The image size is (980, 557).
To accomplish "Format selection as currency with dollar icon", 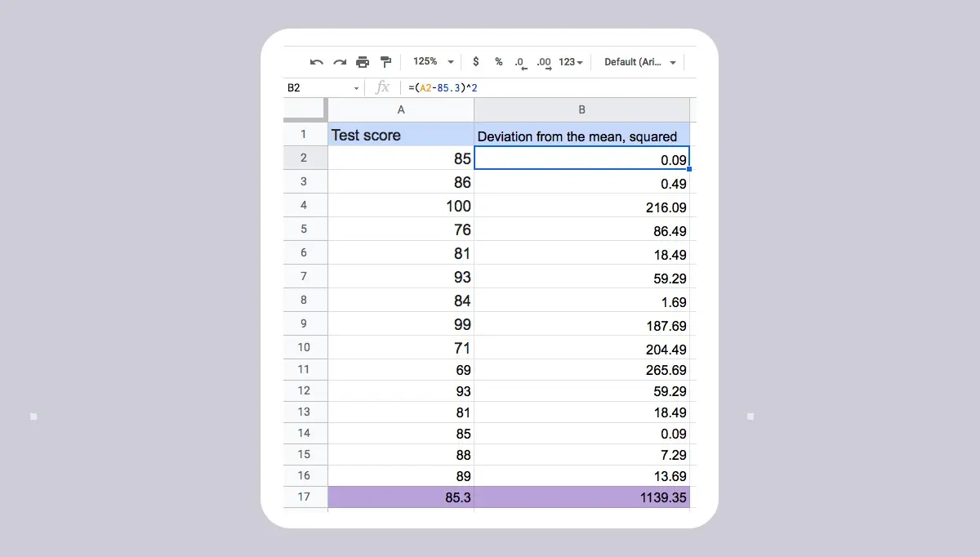I will [x=475, y=61].
